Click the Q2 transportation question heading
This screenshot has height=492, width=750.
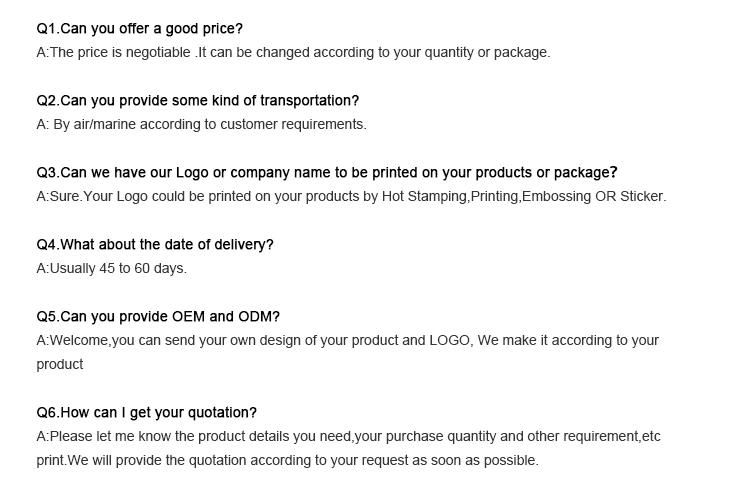pyautogui.click(x=198, y=101)
